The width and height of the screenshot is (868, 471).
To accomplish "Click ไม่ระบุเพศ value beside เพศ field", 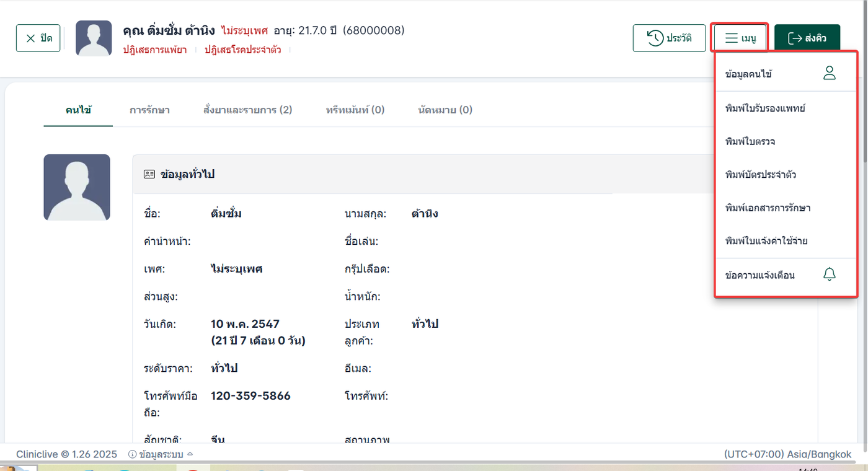I will (x=237, y=269).
